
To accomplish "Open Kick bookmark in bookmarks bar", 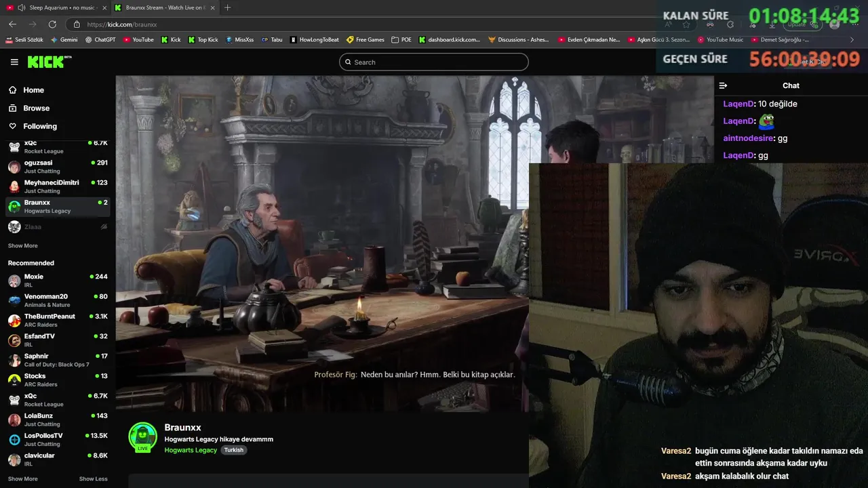I will coord(171,40).
